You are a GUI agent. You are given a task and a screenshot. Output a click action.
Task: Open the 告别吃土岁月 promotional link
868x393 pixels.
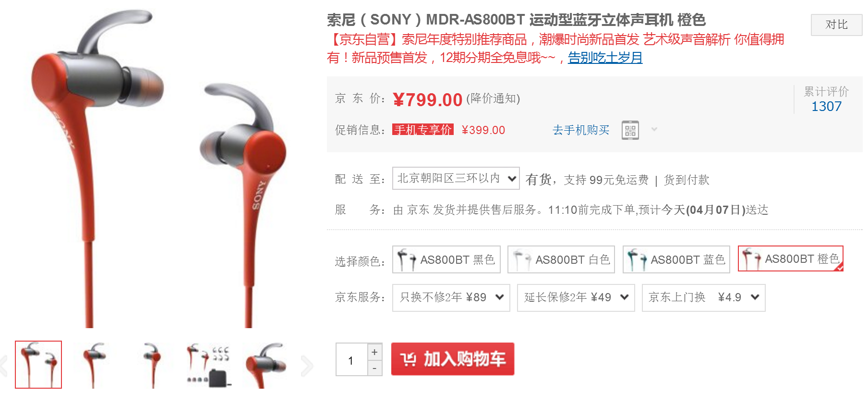[x=605, y=58]
